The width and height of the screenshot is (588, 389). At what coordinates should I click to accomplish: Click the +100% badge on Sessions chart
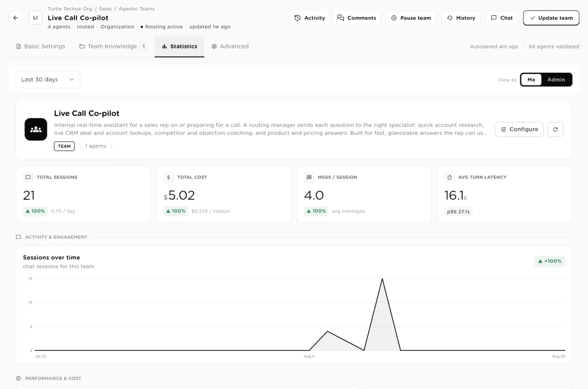550,261
